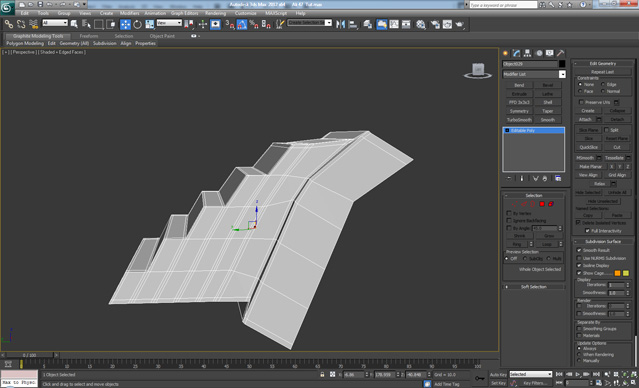Open the Modify command panel tab
The width and height of the screenshot is (639, 388).
point(517,53)
